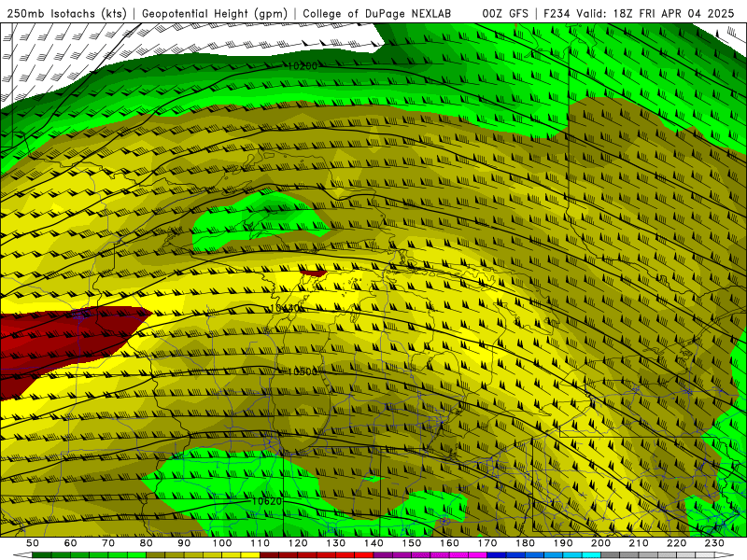Viewport: 747px width, 560px height.
Task: Click the 210 value on the color scale
Action: point(639,543)
